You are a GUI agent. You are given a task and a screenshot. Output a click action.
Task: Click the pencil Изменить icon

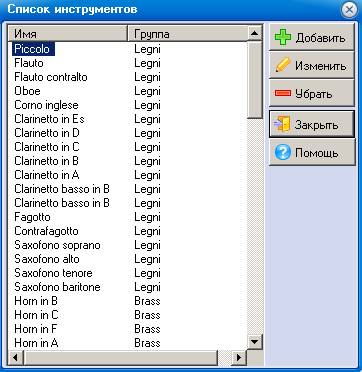pyautogui.click(x=283, y=65)
